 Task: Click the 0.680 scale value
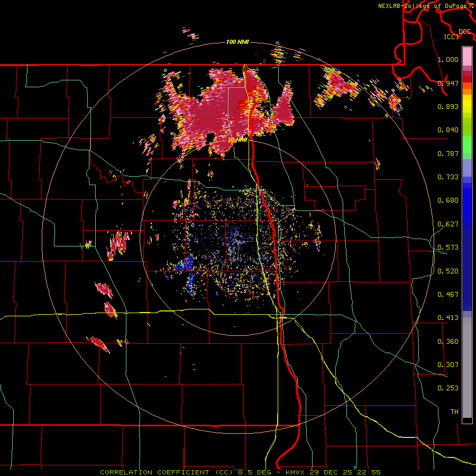(448, 200)
